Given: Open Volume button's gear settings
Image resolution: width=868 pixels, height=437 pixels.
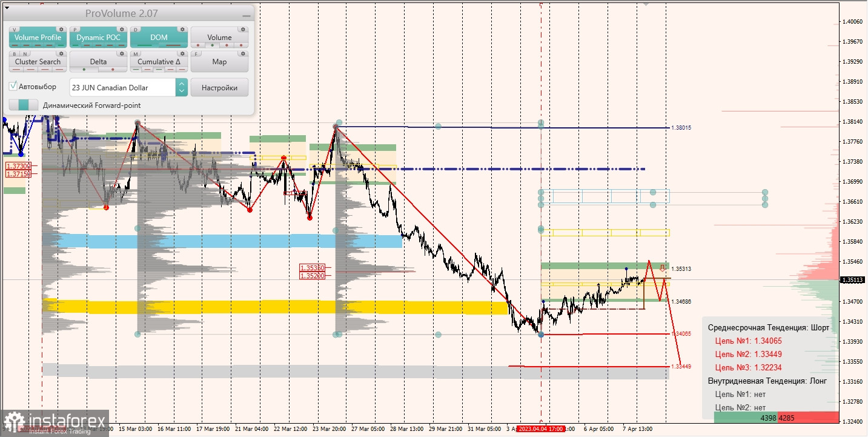Looking at the screenshot, I should (243, 29).
